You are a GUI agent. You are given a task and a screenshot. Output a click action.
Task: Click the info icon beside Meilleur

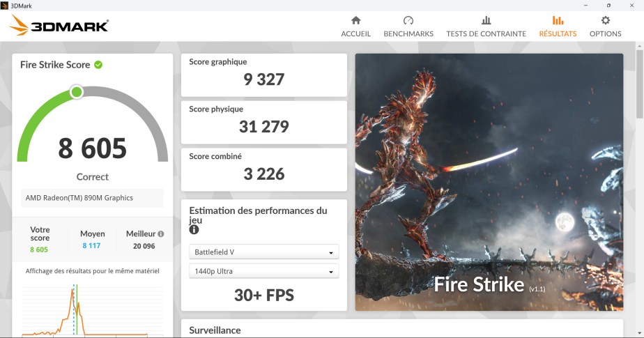coord(161,234)
